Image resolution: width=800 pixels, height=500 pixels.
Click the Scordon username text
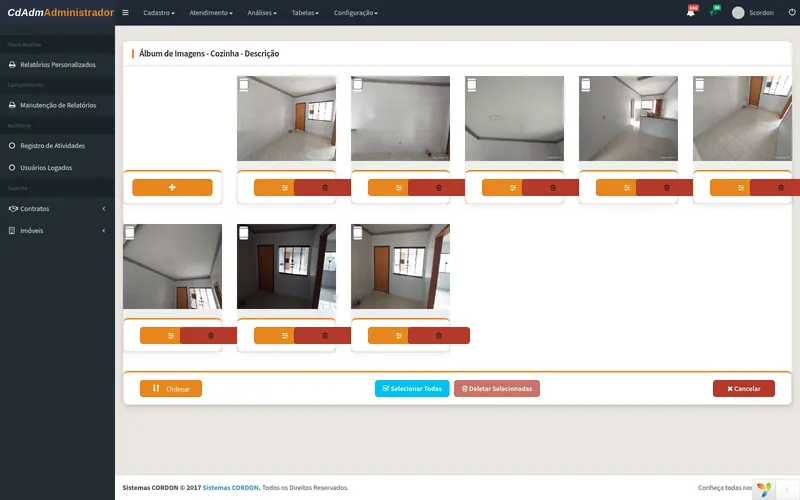(761, 13)
